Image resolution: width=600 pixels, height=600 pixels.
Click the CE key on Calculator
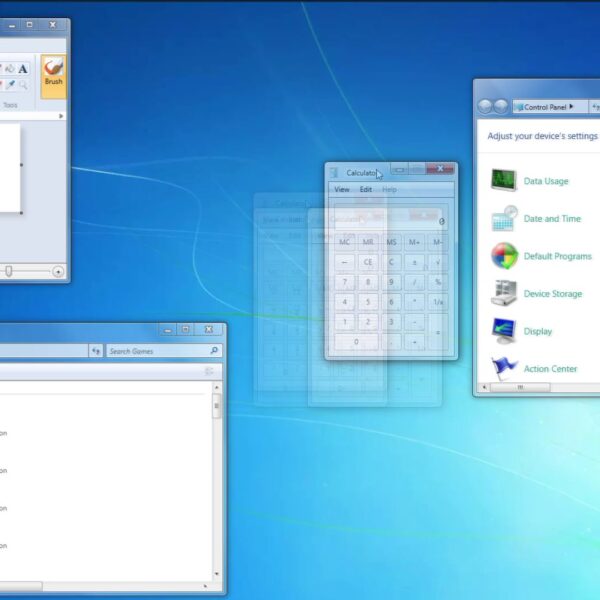[x=368, y=262]
